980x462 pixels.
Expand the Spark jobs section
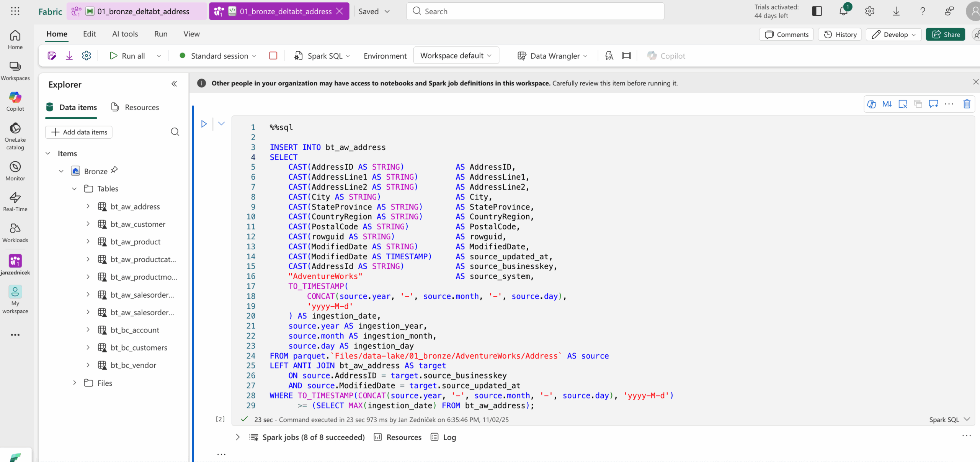[238, 437]
